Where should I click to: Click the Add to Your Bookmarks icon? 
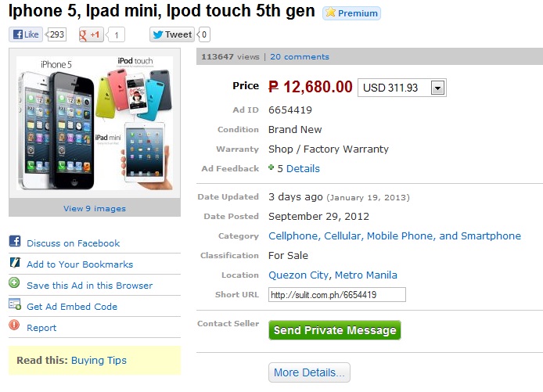tap(15, 263)
